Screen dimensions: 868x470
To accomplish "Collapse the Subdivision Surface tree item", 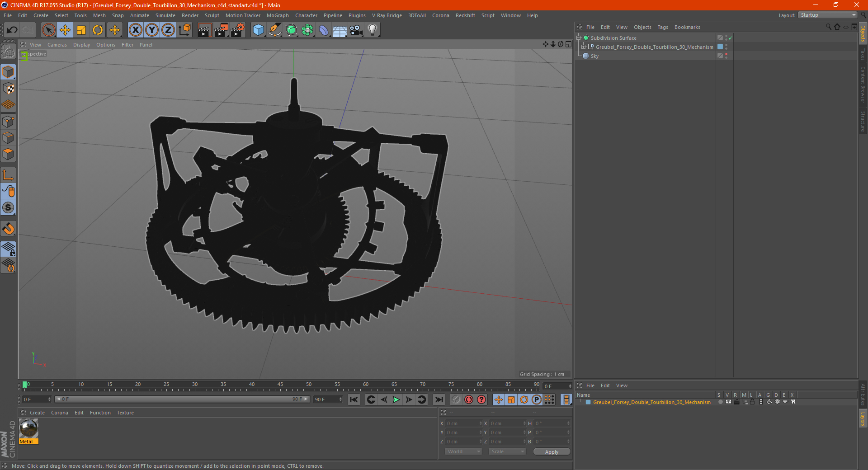I will (579, 38).
